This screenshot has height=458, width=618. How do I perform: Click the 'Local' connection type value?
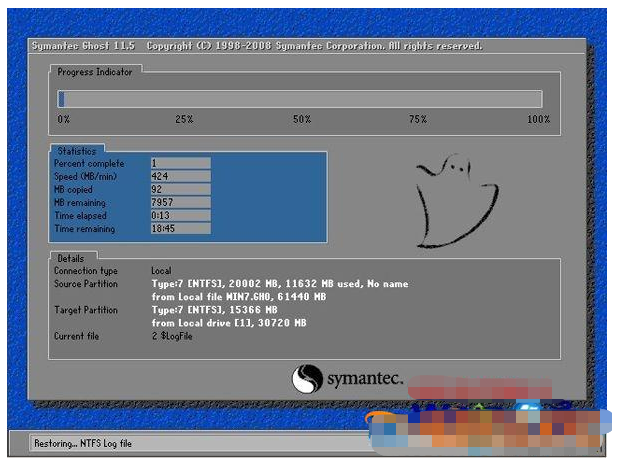(161, 271)
